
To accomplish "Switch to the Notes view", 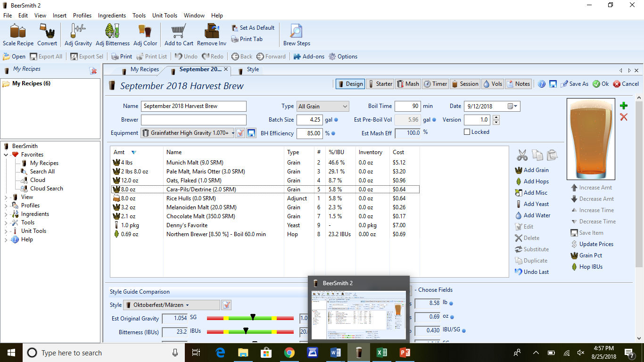I will 519,84.
